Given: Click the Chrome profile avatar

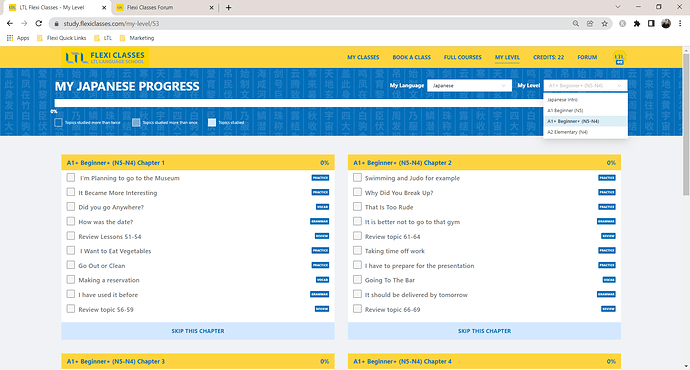Looking at the screenshot, I should pyautogui.click(x=666, y=23).
